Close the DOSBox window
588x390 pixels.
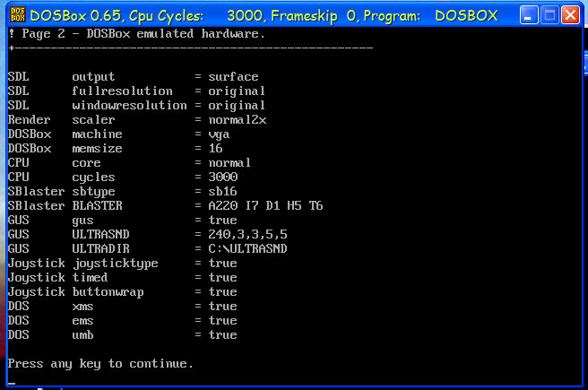point(571,15)
